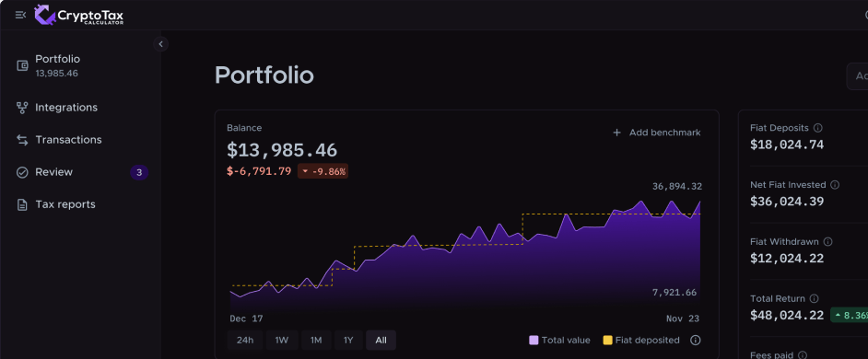Click the Transactions arrows icon
This screenshot has width=868, height=359.
[22, 140]
